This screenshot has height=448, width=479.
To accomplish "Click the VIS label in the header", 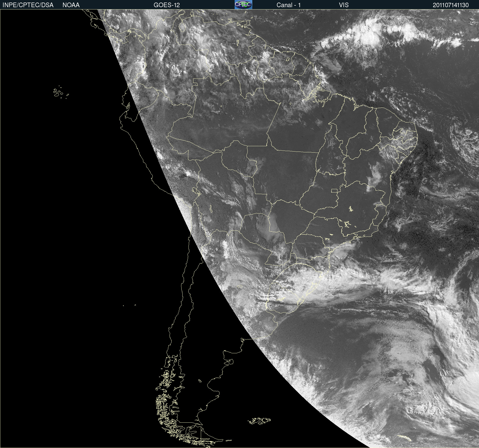I will [x=344, y=5].
